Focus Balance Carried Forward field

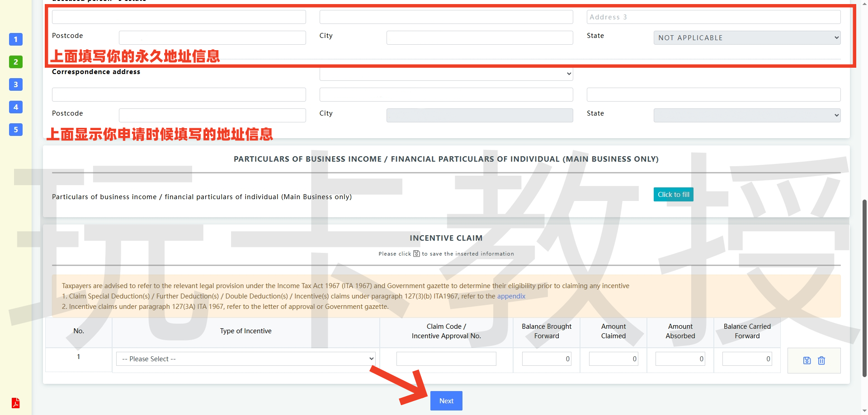[747, 359]
